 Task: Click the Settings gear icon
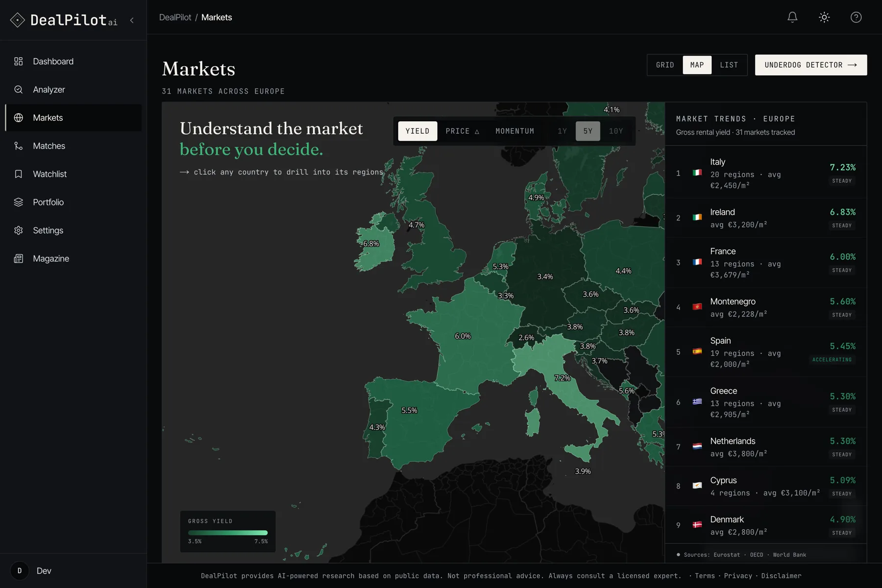19,230
